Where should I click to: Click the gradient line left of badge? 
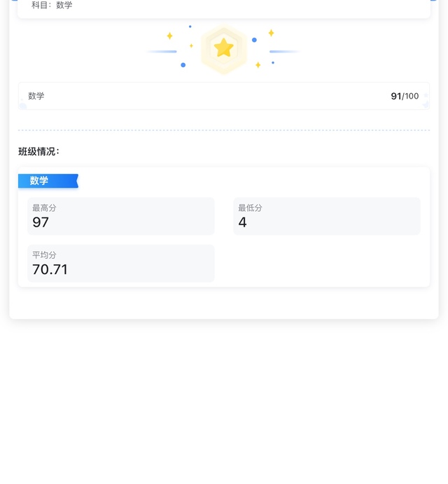pyautogui.click(x=162, y=51)
